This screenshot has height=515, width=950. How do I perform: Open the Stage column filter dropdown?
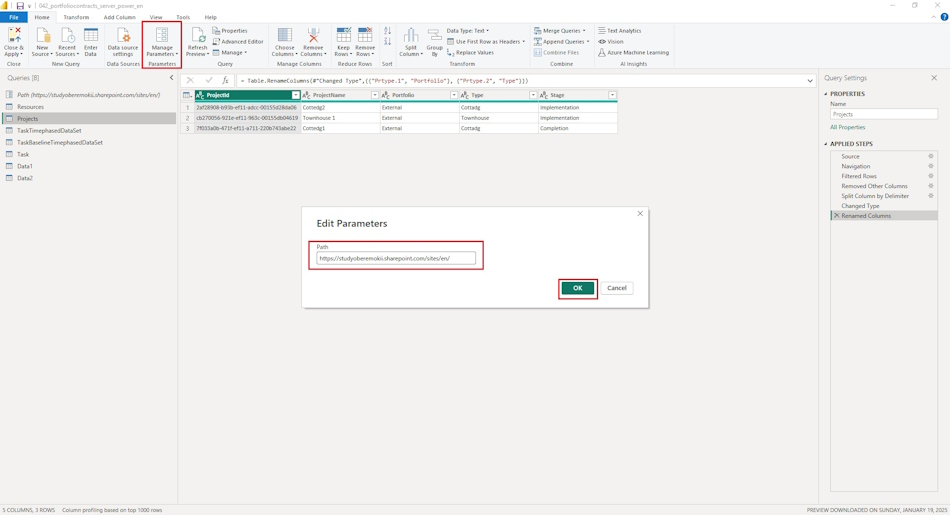click(613, 95)
